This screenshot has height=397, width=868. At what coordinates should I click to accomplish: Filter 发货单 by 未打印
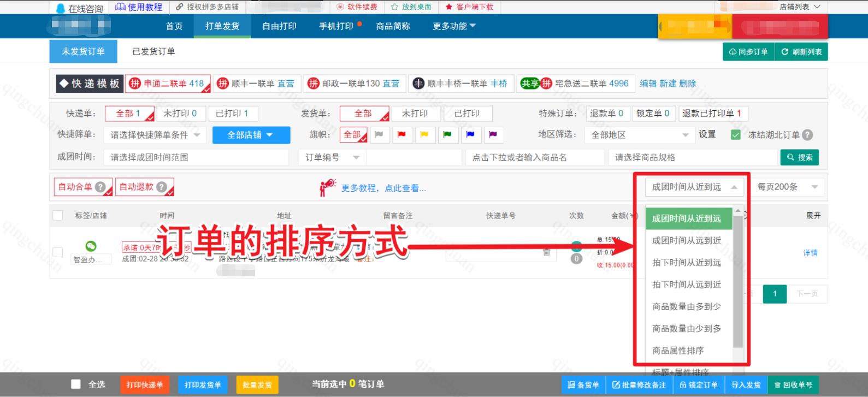[415, 114]
